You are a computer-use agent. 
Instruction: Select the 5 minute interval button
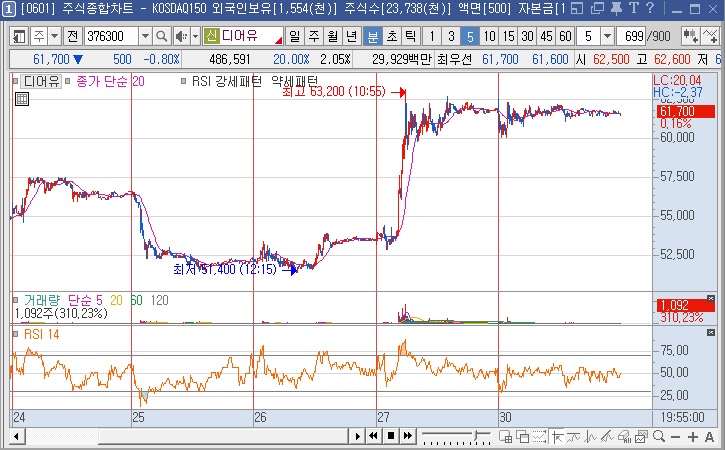click(x=470, y=36)
